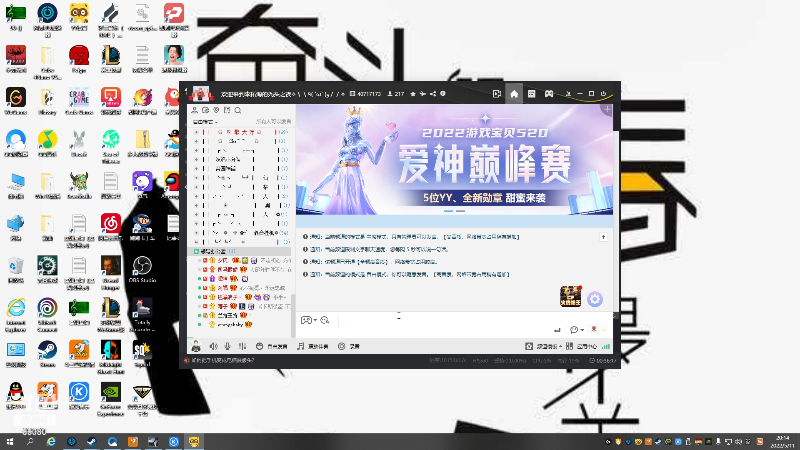Open the GeForce Experience desktop shortcut
Image resolution: width=800 pixels, height=450 pixels.
click(111, 399)
